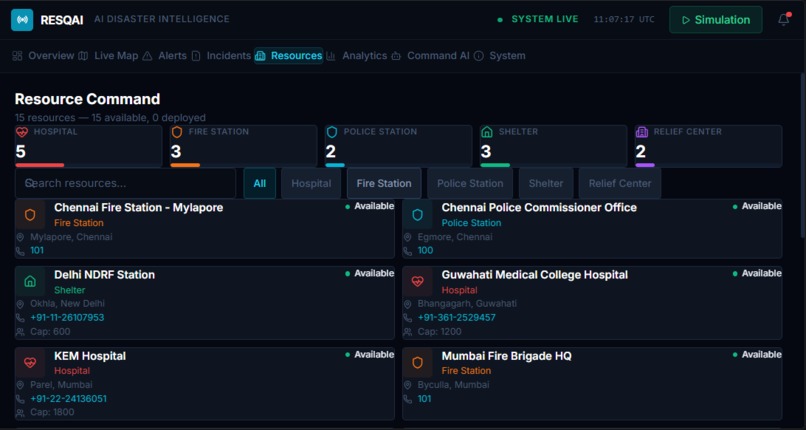Click the Cap: 600 capacity text
The image size is (806, 430).
pos(50,332)
